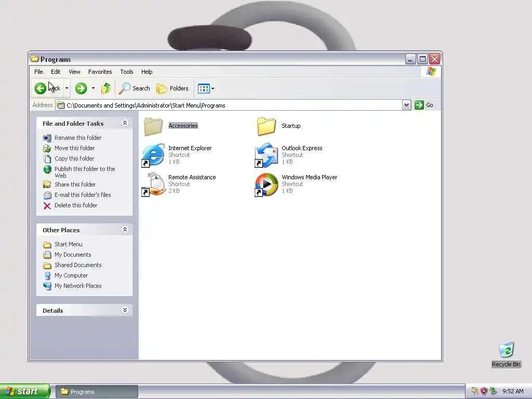Click E-mail this folder's files link

[83, 195]
